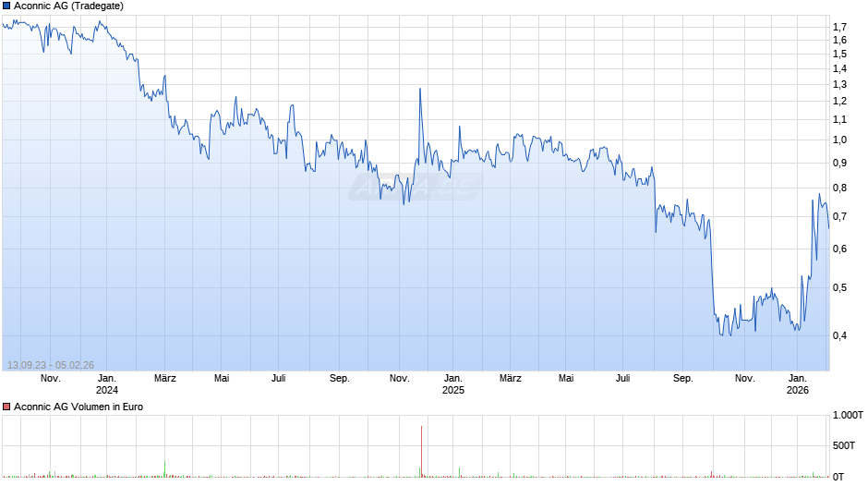Click the 0T volume axis label
The width and height of the screenshot is (868, 486).
pos(838,477)
